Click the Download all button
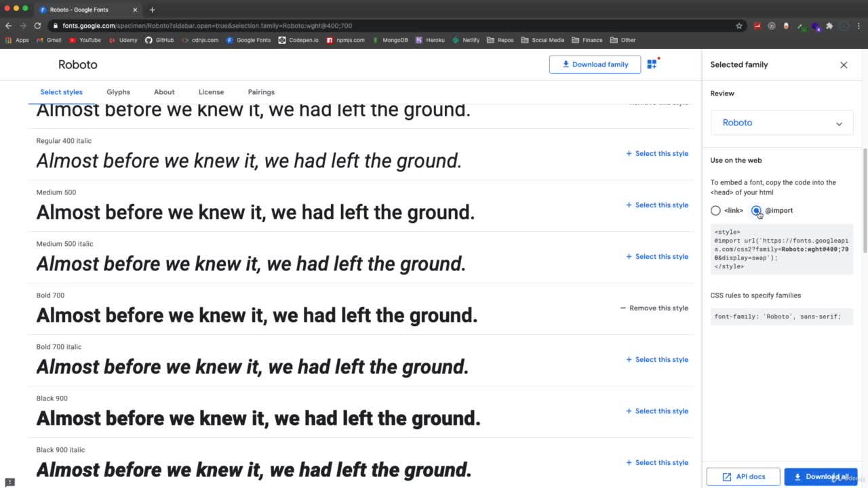The width and height of the screenshot is (868, 488). (821, 476)
